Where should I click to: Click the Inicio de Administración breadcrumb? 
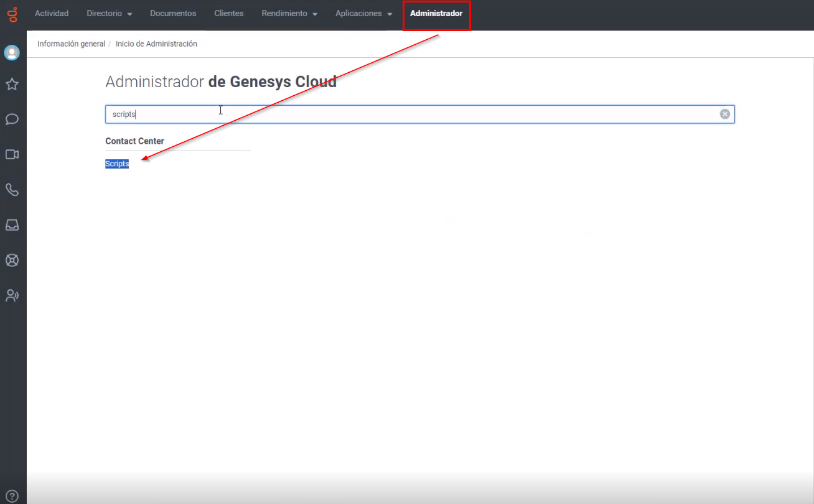coord(156,44)
